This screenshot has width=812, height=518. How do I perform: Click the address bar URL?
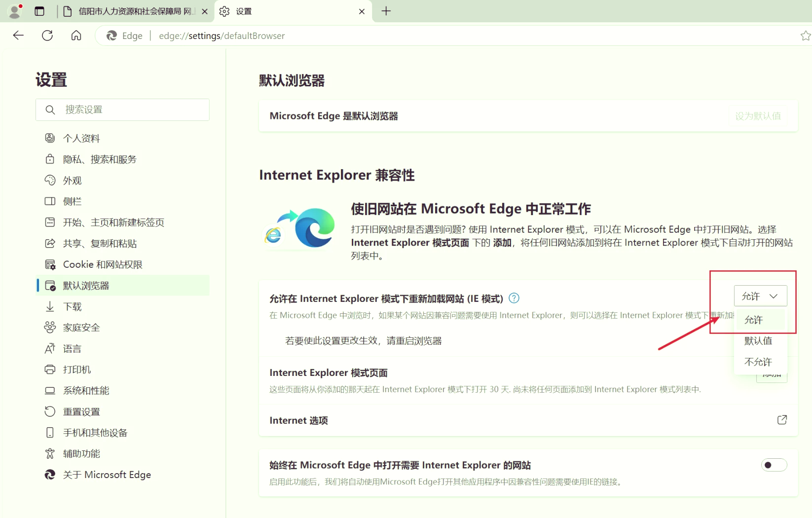(222, 36)
